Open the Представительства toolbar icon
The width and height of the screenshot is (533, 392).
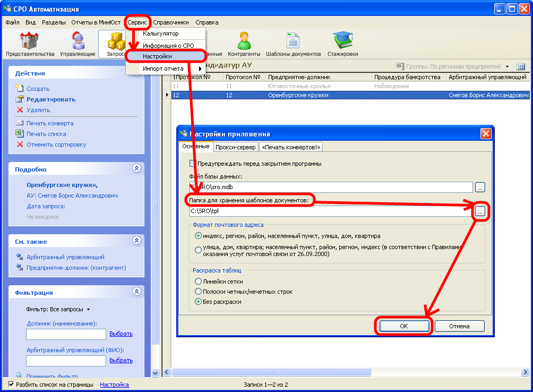[30, 44]
